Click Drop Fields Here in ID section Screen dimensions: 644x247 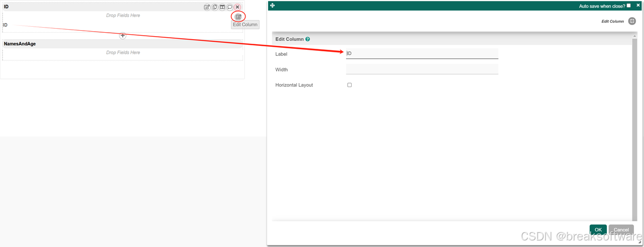click(x=123, y=16)
